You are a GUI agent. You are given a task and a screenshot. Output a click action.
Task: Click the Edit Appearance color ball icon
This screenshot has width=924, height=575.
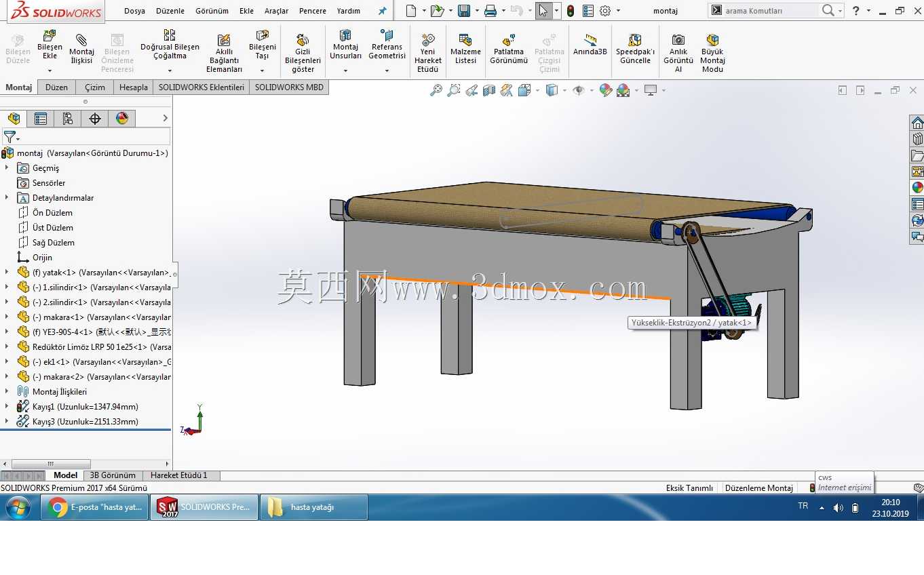pyautogui.click(x=606, y=90)
